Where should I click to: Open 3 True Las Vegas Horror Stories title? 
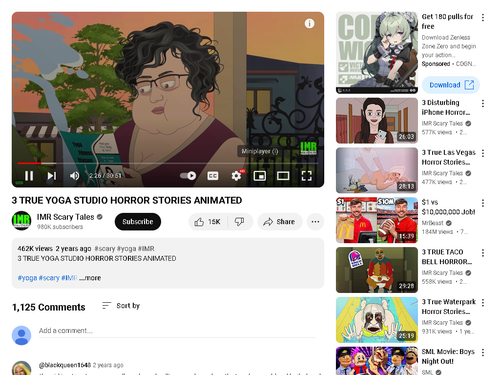point(449,157)
